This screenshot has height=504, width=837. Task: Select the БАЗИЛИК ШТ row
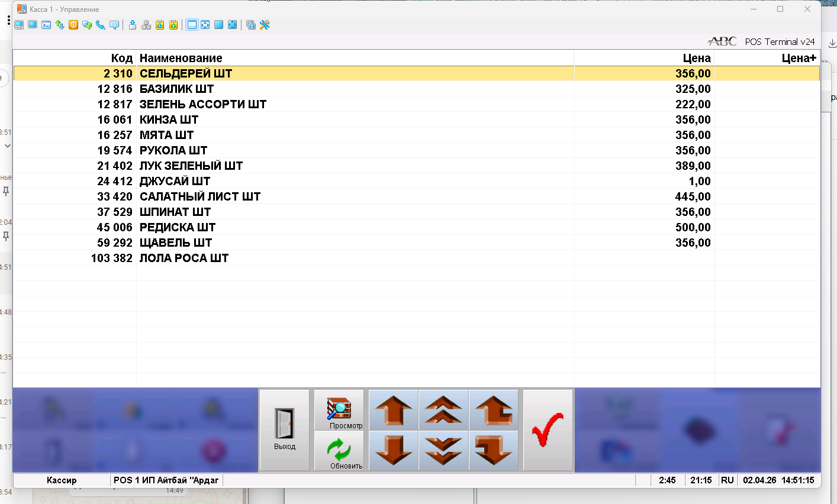click(x=417, y=89)
